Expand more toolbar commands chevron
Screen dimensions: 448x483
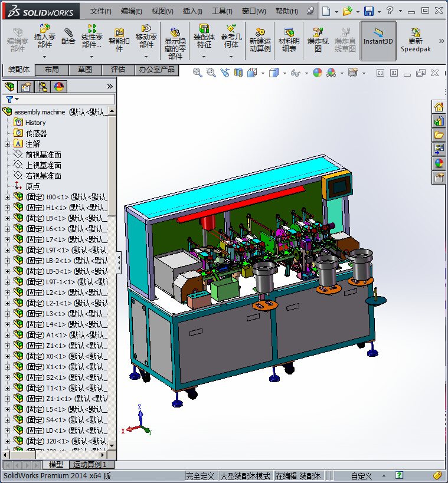(x=442, y=41)
